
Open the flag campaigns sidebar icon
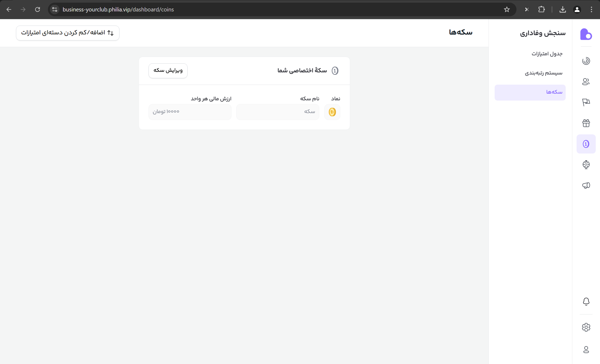(586, 102)
